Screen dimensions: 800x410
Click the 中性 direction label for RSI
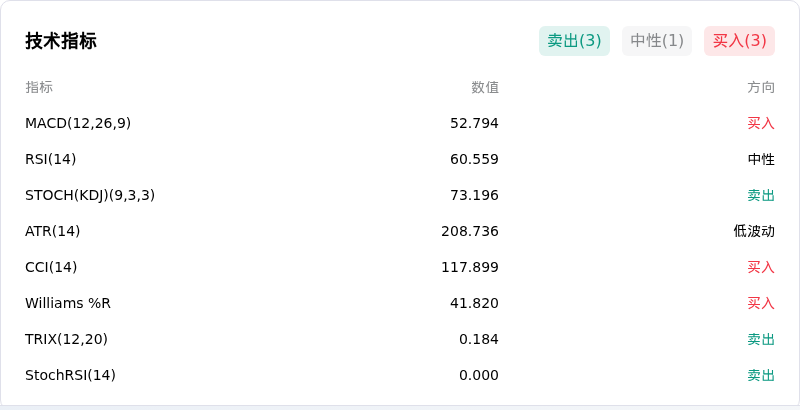(761, 159)
